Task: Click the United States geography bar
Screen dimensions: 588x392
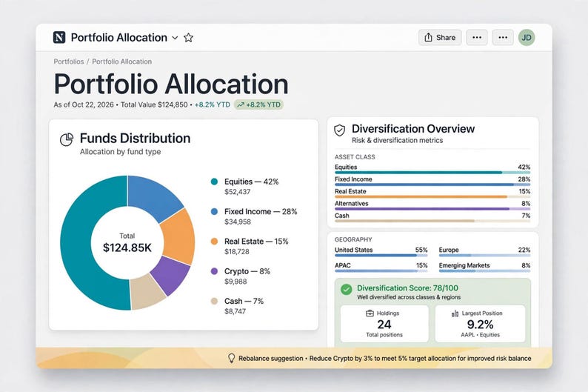Action: (x=381, y=256)
